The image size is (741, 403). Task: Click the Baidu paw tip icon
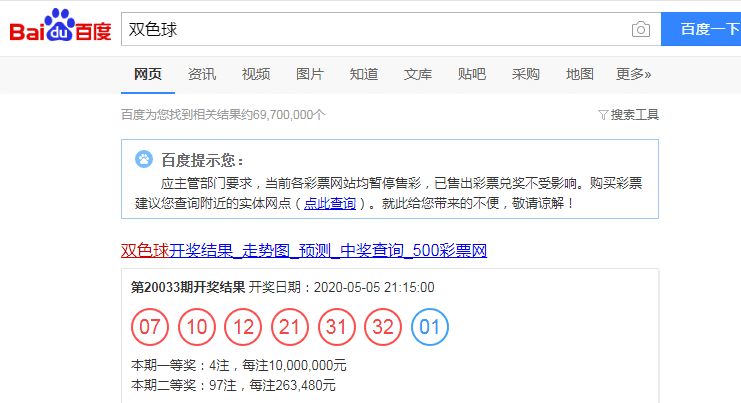tap(144, 159)
